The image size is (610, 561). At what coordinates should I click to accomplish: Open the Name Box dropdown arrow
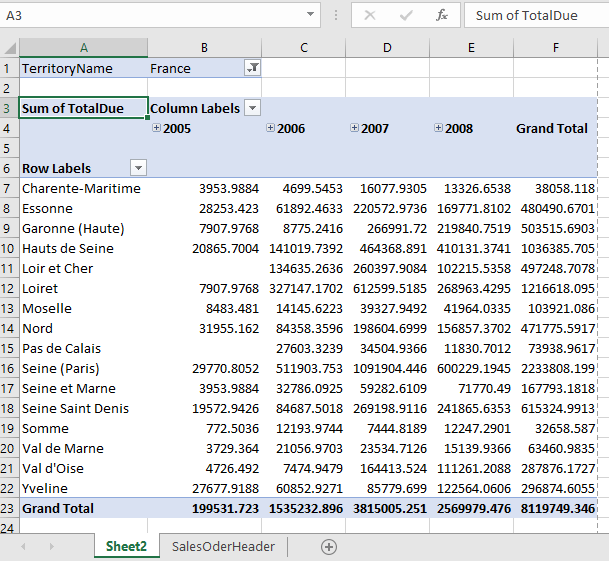(x=310, y=14)
